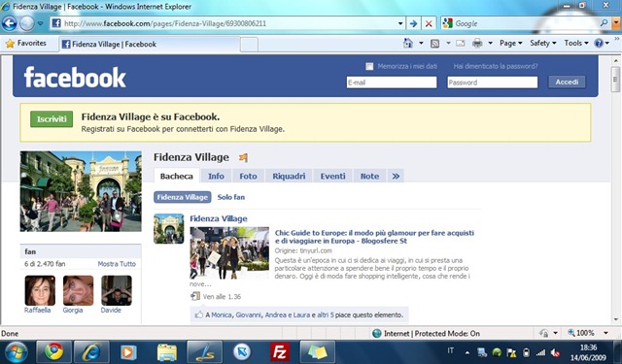
Task: Open the Tools menu dropdown
Action: coord(576,43)
